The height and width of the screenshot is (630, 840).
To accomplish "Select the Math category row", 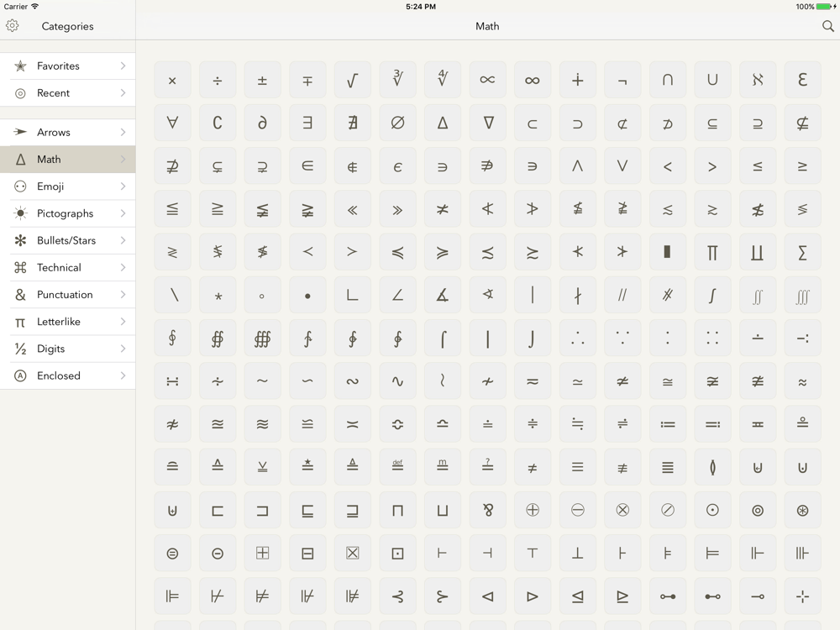I will [67, 159].
